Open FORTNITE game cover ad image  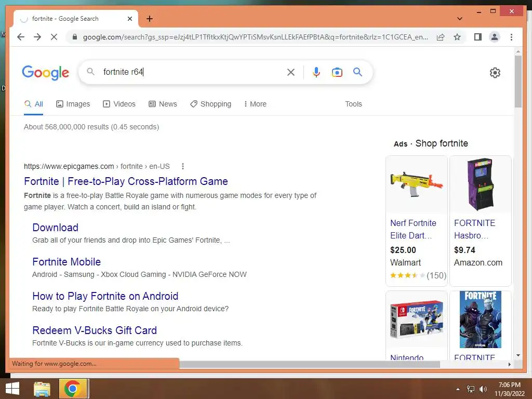pos(481,319)
